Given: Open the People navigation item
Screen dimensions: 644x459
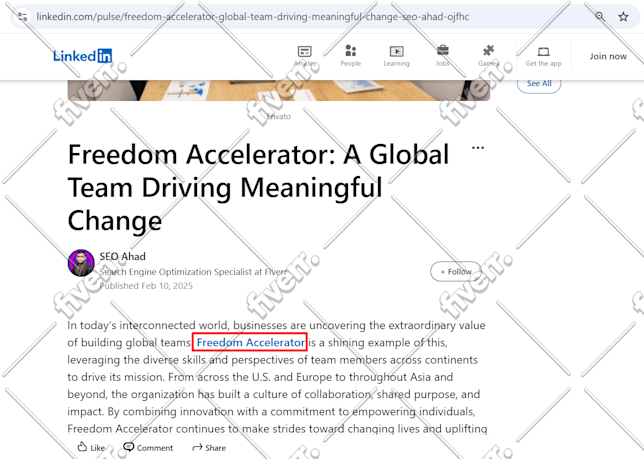Looking at the screenshot, I should (x=350, y=56).
